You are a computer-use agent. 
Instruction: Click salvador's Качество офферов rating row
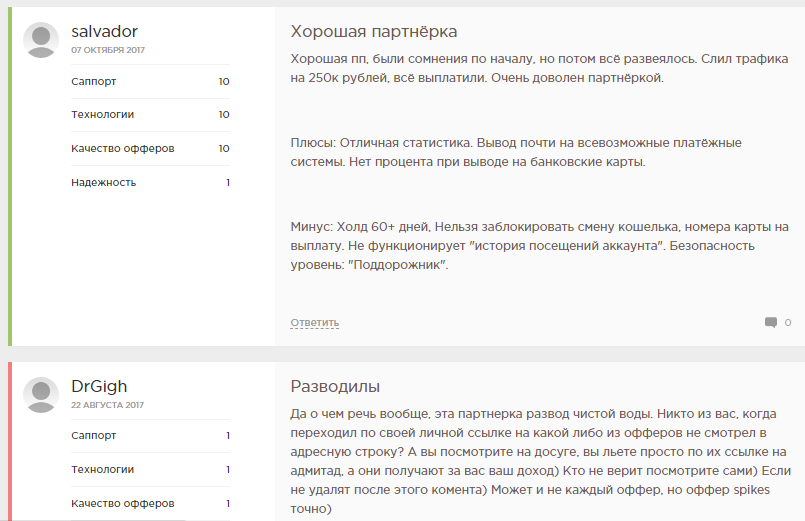click(x=150, y=148)
